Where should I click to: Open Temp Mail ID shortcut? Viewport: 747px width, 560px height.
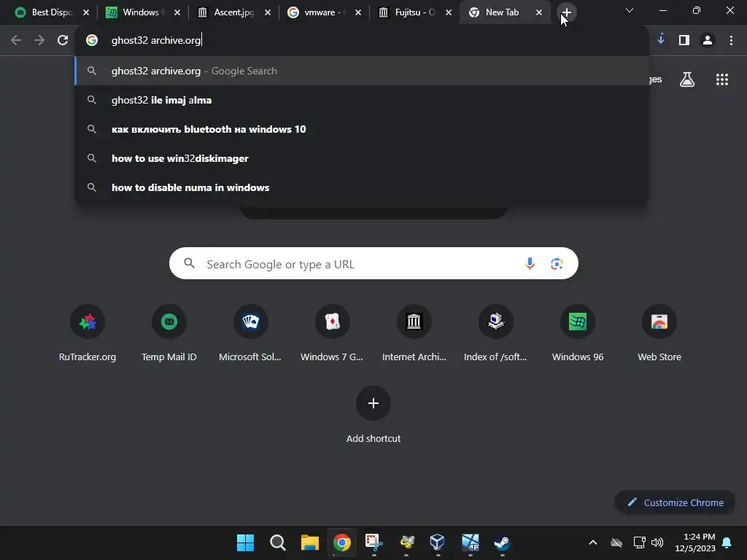pos(169,333)
